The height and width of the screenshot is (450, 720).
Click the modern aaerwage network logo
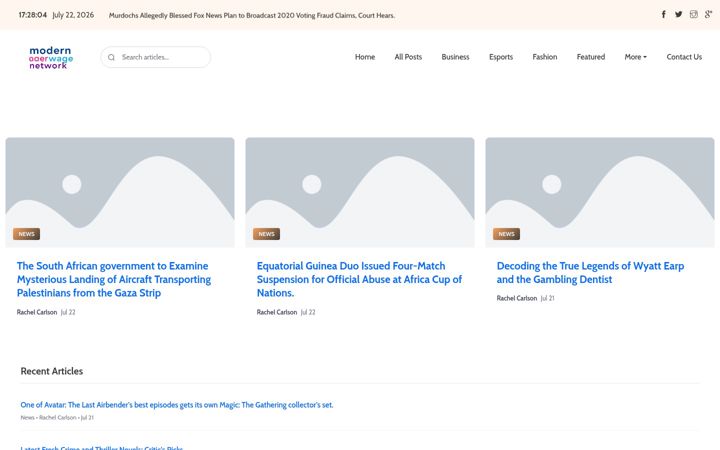tap(51, 57)
